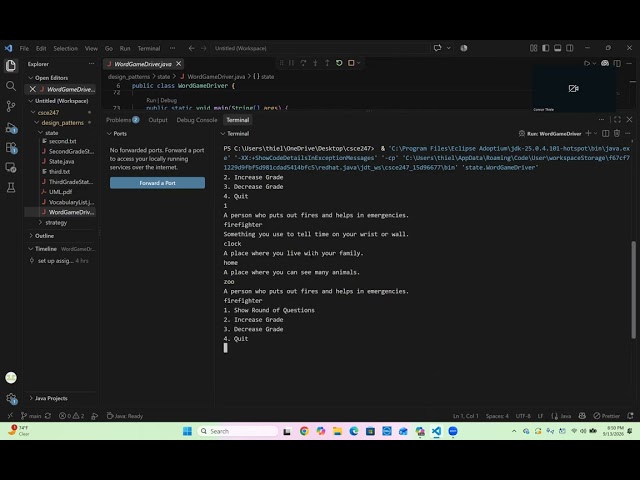Open the Testing flask view

11,188
